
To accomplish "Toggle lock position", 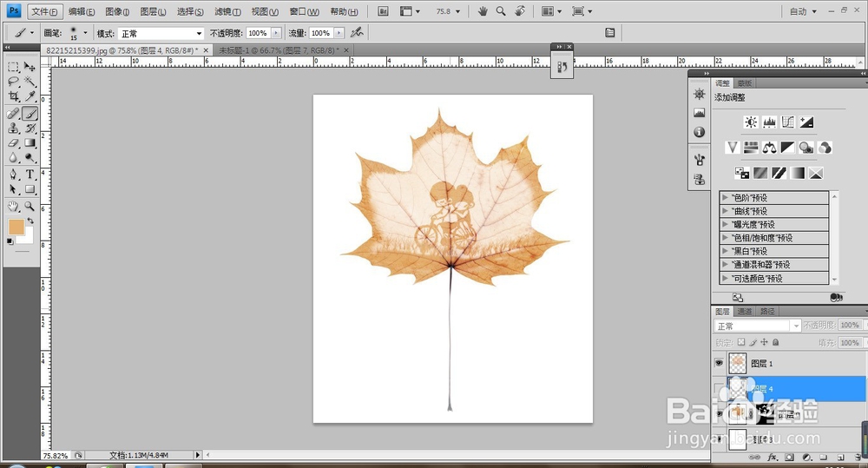I will click(x=765, y=342).
